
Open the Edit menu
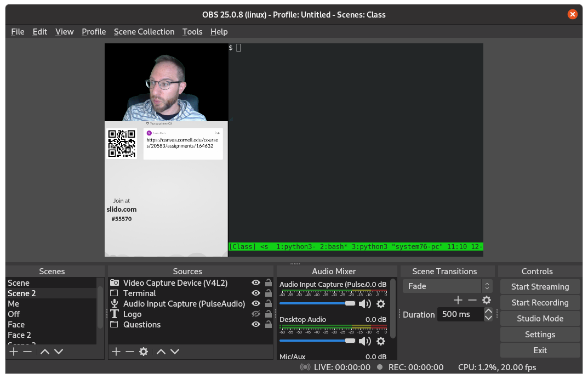click(40, 32)
